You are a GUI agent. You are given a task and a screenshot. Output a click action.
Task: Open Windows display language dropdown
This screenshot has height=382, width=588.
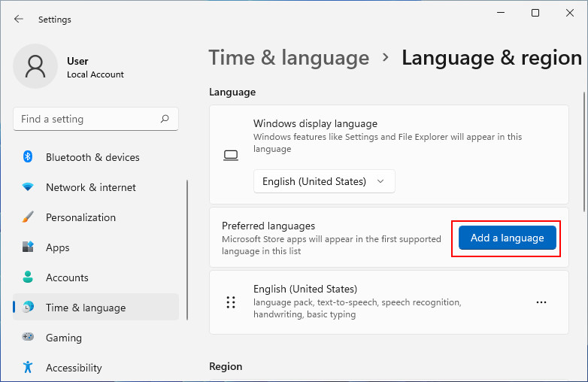pyautogui.click(x=324, y=181)
